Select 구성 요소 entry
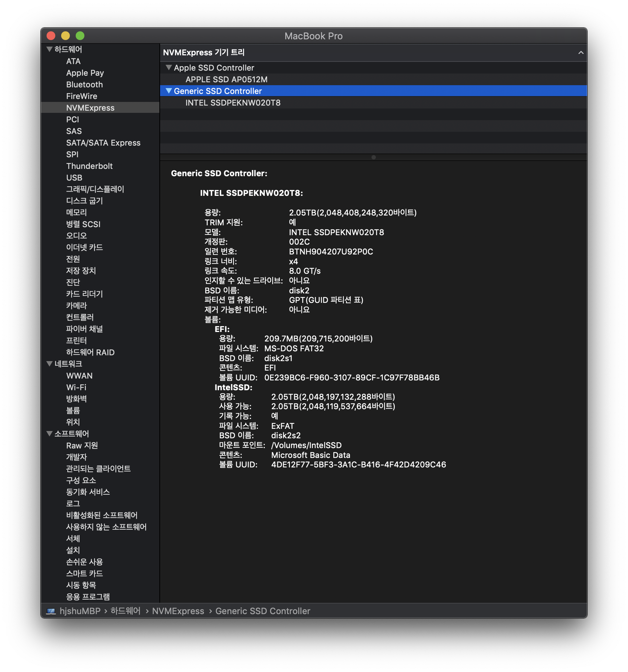This screenshot has height=672, width=628. pos(81,481)
